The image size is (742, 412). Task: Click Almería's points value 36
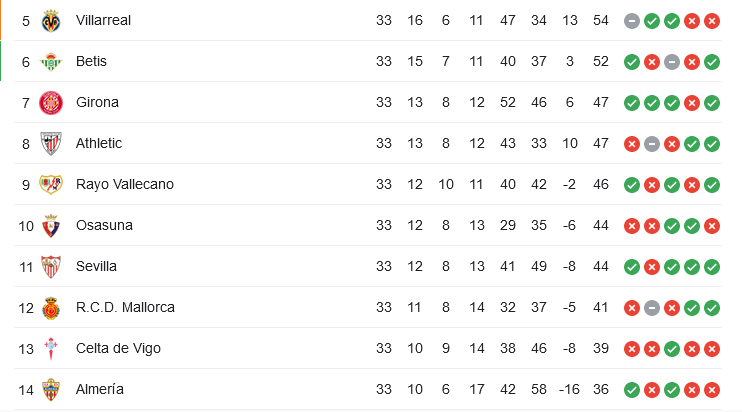tap(601, 389)
